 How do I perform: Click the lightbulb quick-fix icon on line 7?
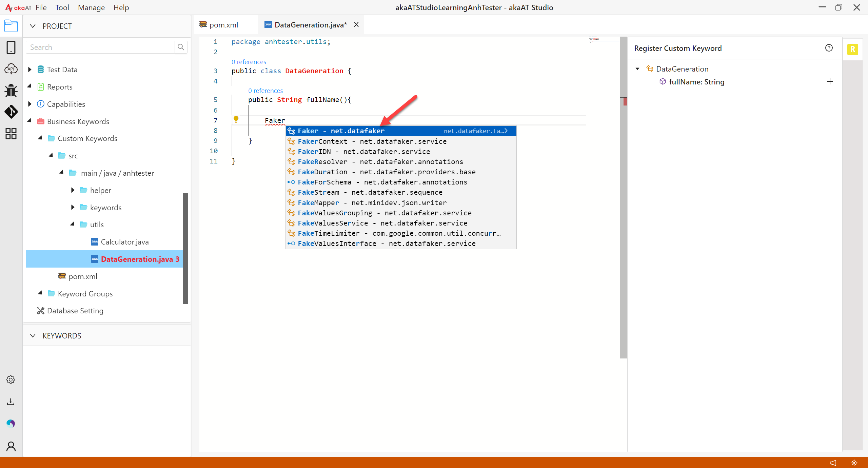236,119
